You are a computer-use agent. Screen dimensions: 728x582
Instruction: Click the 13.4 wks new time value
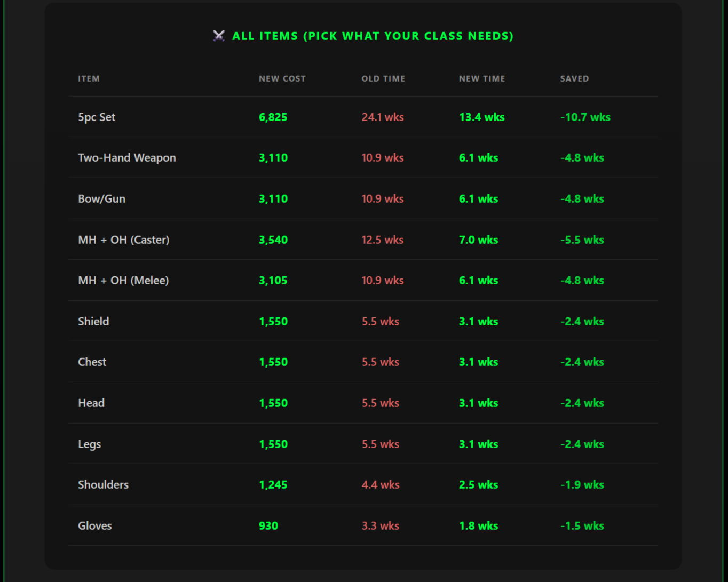[481, 117]
